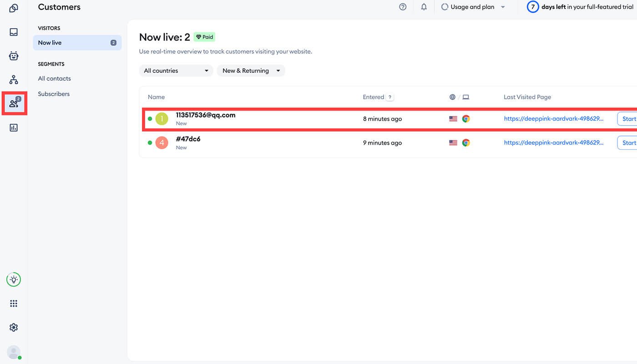Open the notifications bell icon
Viewport: 637px width, 364px height.
pyautogui.click(x=424, y=7)
